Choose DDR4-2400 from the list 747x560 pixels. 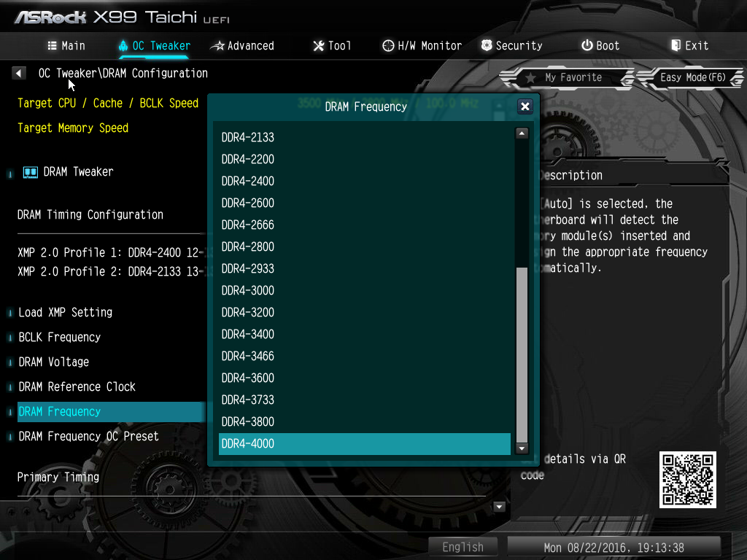(x=365, y=181)
